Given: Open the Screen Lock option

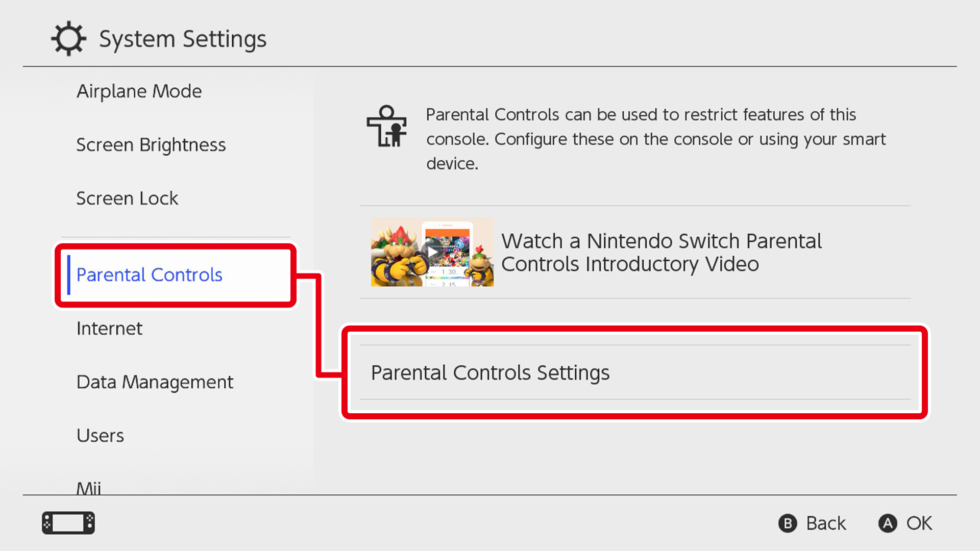Looking at the screenshot, I should pyautogui.click(x=127, y=198).
